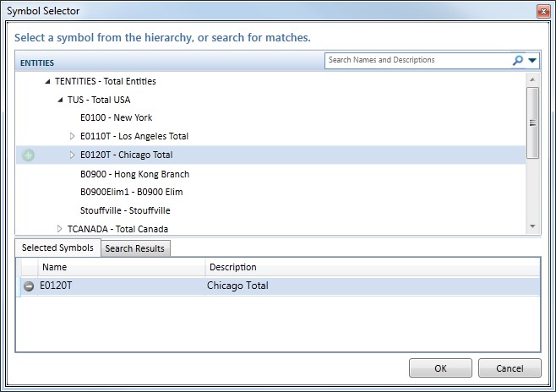Click the green add symbol icon

point(29,155)
